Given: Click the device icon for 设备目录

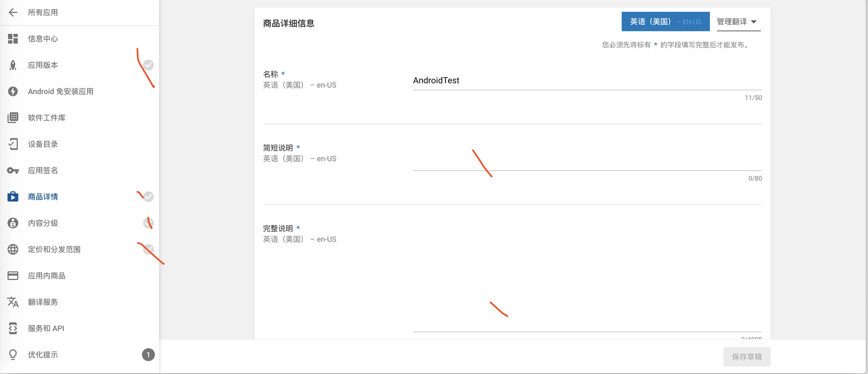Looking at the screenshot, I should tap(13, 144).
